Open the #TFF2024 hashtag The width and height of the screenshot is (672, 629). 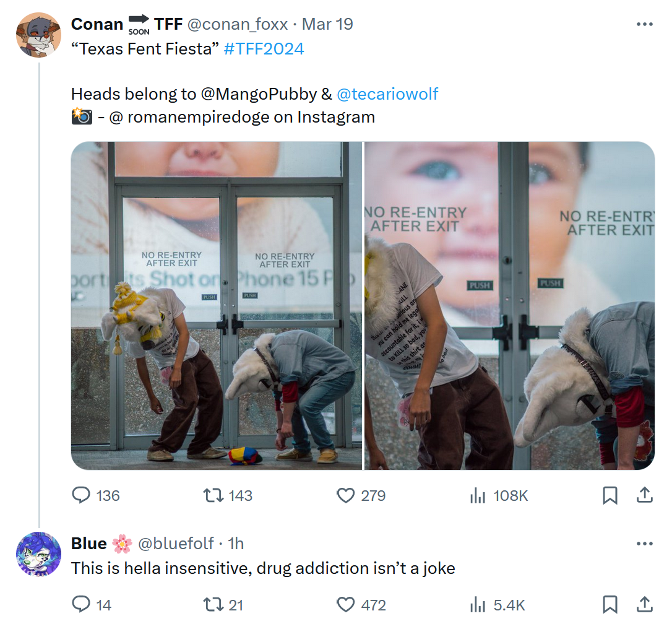point(264,49)
